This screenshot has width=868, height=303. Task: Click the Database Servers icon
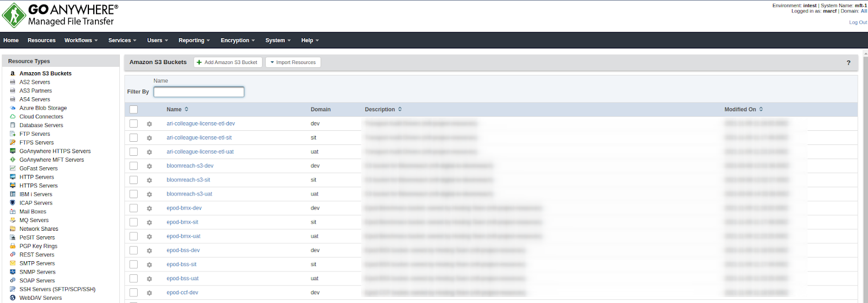click(12, 125)
